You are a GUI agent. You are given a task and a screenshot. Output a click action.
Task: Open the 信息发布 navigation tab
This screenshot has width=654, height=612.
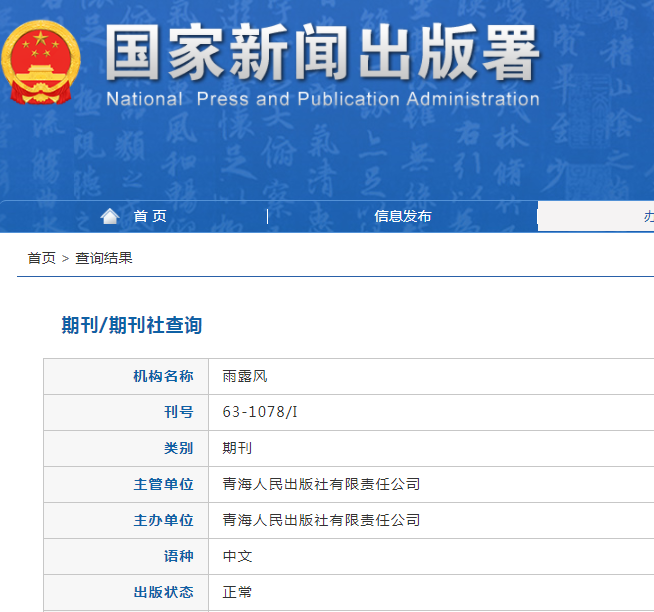tap(402, 216)
